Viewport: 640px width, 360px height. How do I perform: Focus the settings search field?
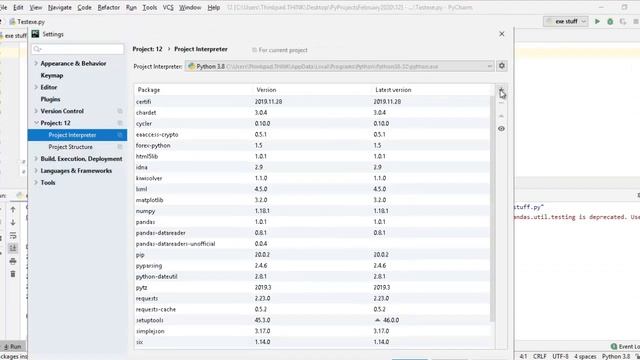pyautogui.click(x=78, y=49)
